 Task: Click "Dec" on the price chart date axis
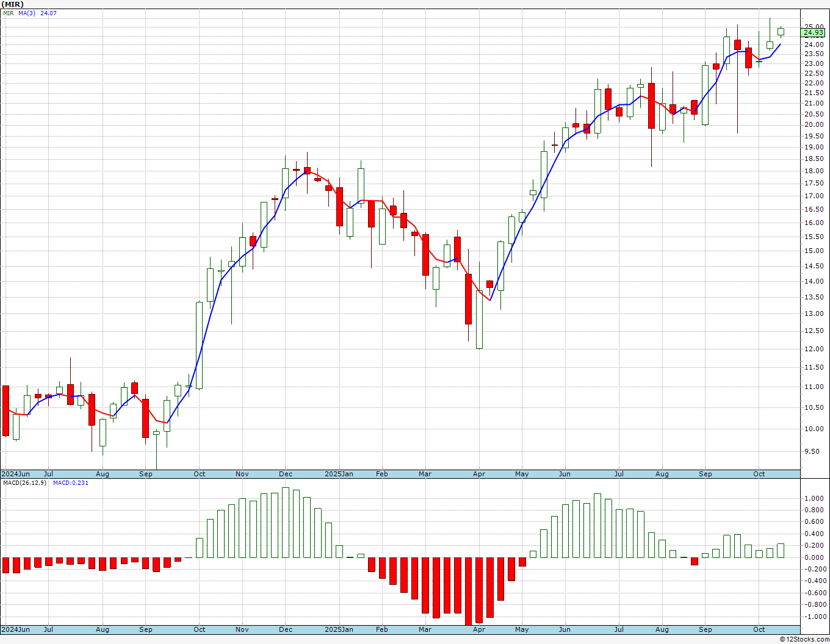coord(286,474)
